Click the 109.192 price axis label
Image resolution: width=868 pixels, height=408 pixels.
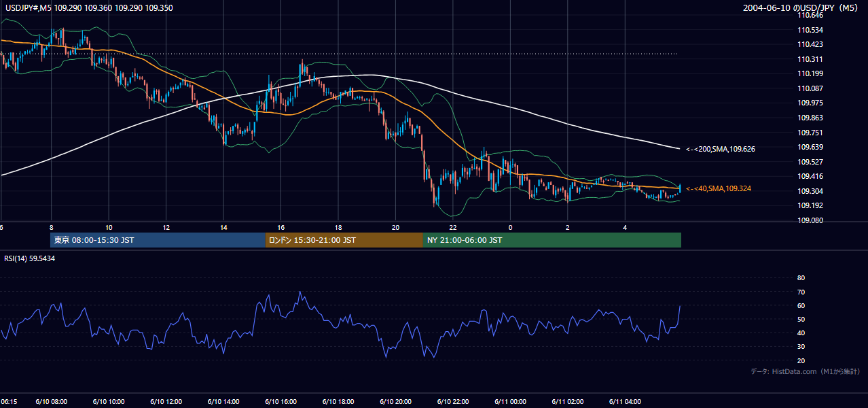(x=810, y=205)
